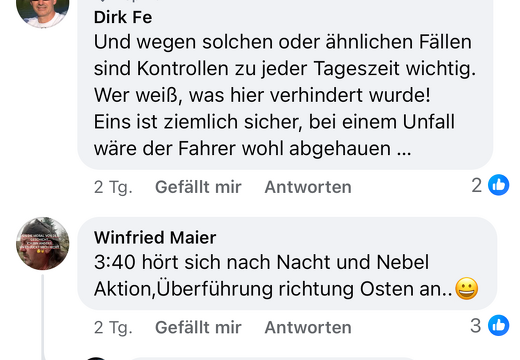Show reaction count 3 on Winfried Maier's comment

[x=476, y=325]
